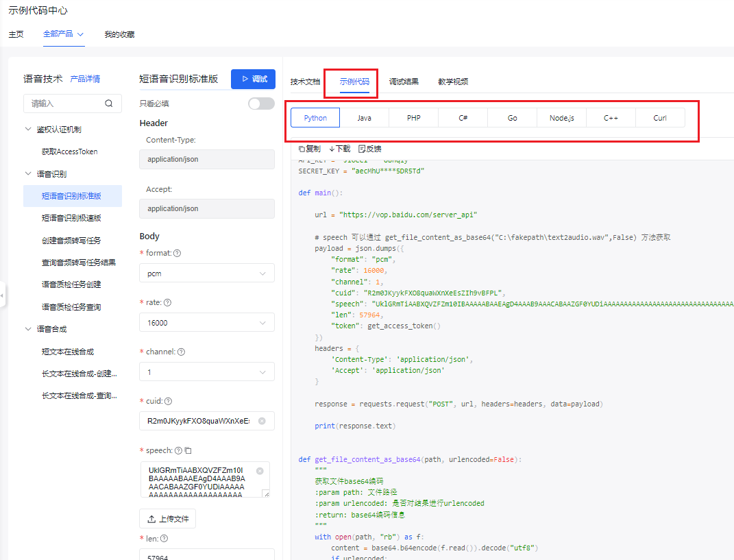Select the Python language tab
The image size is (734, 560).
click(x=315, y=118)
